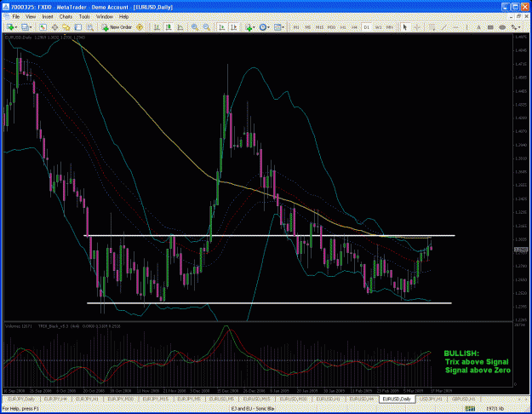Toggle the Terminal window icon
This screenshot has height=414, width=532.
(x=78, y=27)
